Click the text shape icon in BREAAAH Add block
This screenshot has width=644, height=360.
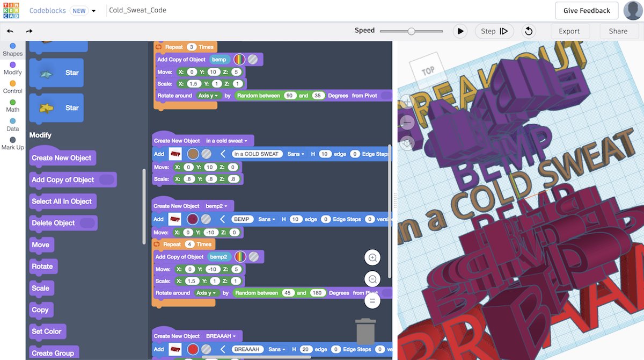[x=175, y=349]
